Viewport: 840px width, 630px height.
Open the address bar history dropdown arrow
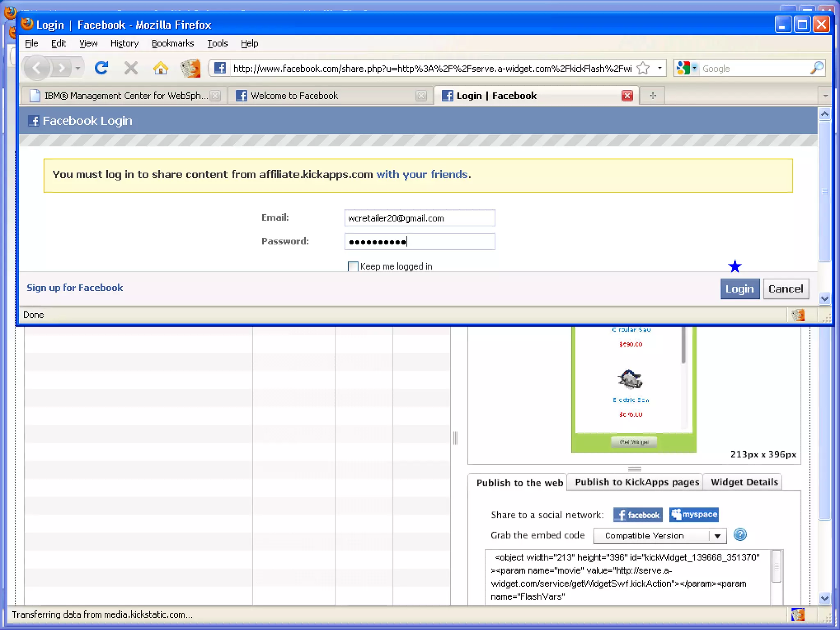pyautogui.click(x=660, y=68)
